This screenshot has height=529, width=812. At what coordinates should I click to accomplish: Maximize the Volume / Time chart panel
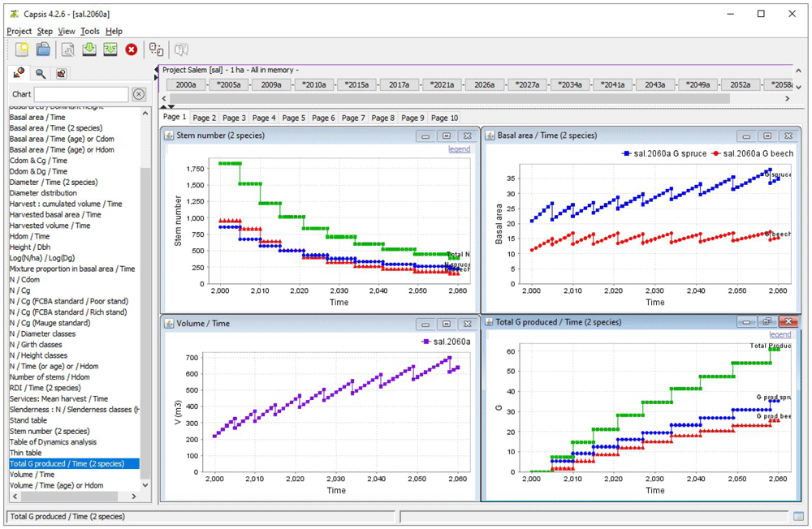[x=447, y=324]
